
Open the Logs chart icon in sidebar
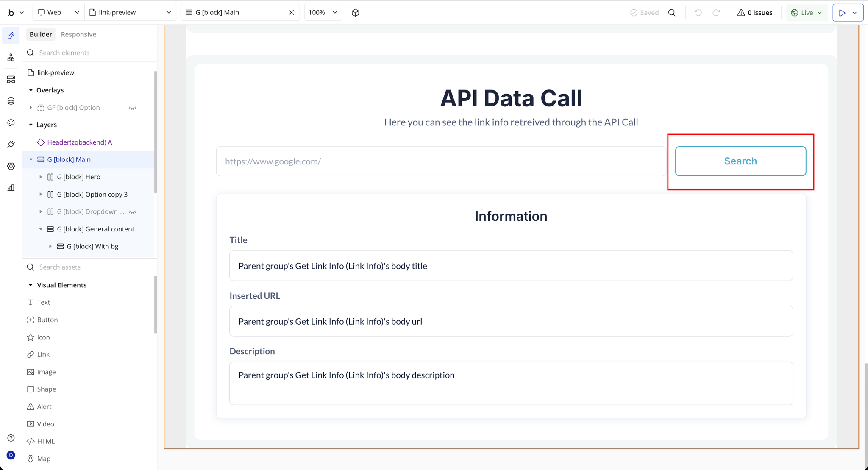point(11,188)
